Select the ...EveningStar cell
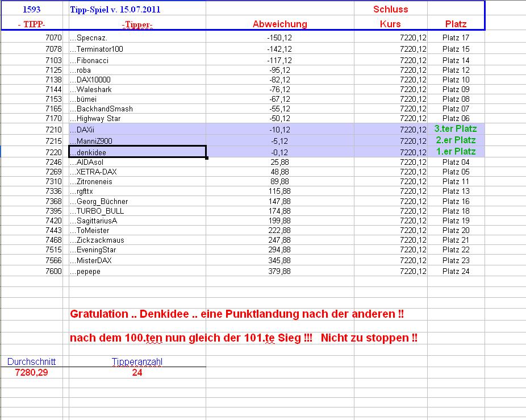Screen dimensions: 526x420 (x=137, y=250)
